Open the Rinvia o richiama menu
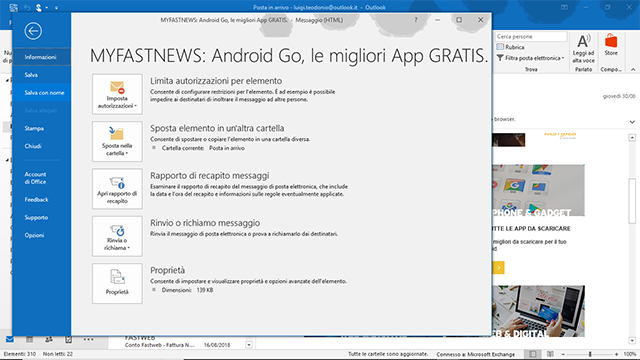Image resolution: width=640 pixels, height=360 pixels. pos(117,236)
